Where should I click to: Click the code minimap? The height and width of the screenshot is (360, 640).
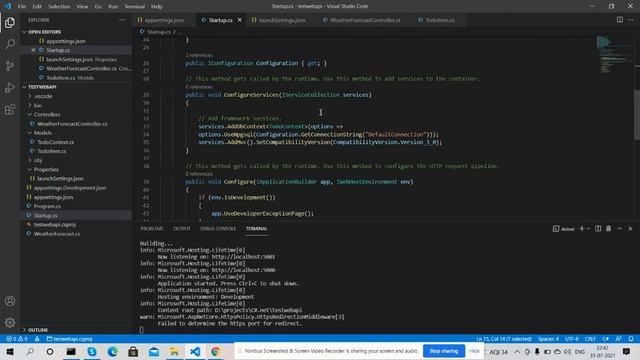point(614,55)
